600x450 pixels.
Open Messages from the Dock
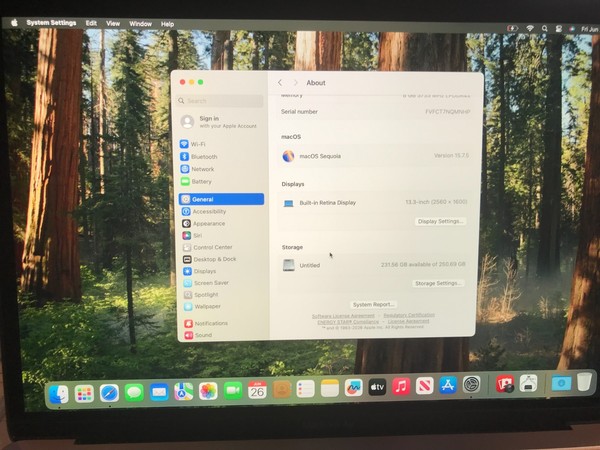tap(134, 393)
